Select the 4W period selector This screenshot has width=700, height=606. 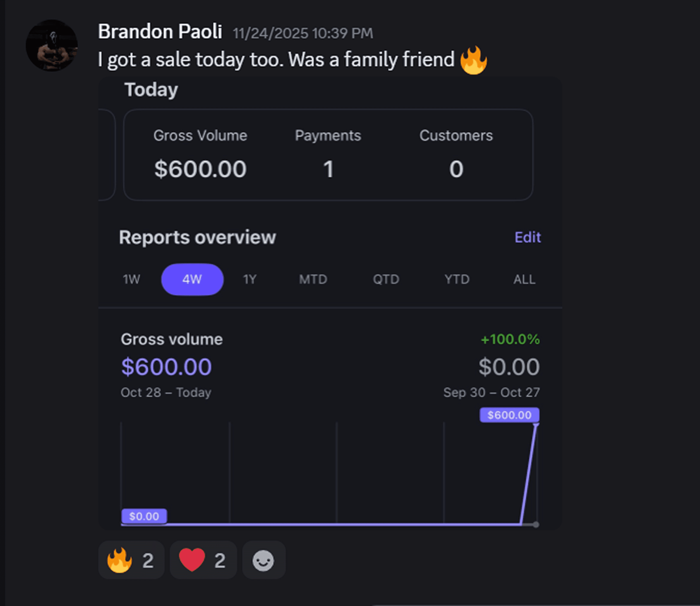pos(192,279)
